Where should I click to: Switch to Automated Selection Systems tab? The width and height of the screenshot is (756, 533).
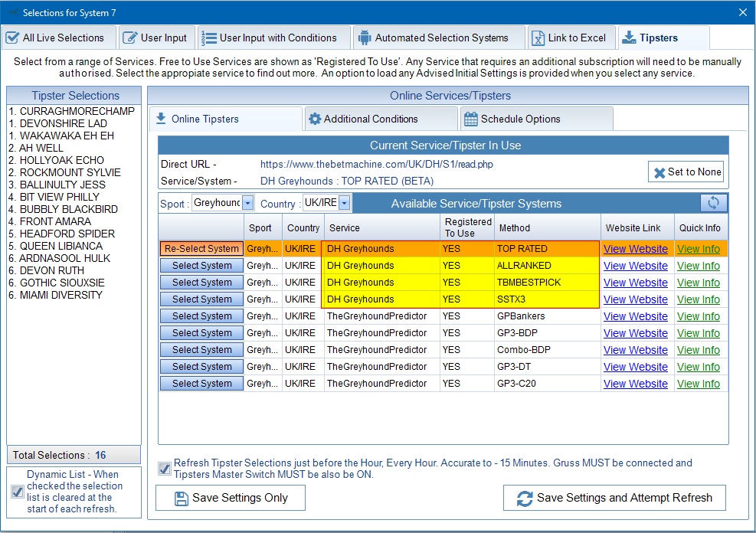[441, 38]
